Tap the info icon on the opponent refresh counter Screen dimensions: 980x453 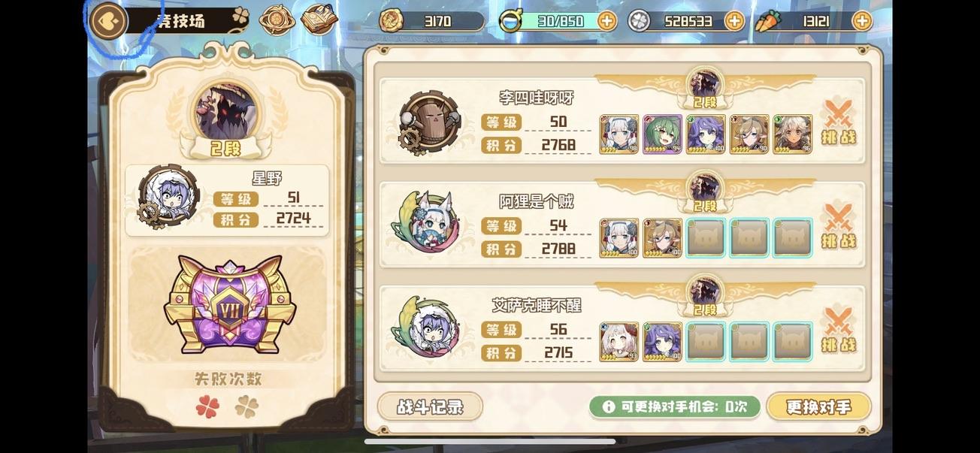tap(608, 407)
